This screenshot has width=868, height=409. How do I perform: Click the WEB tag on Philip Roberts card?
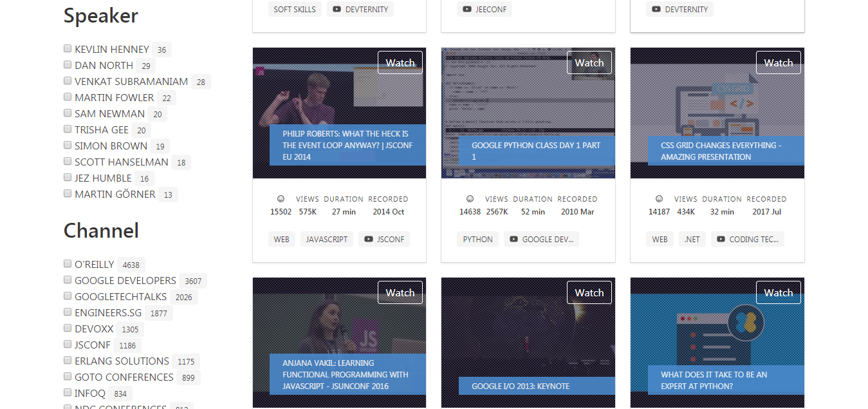click(282, 239)
